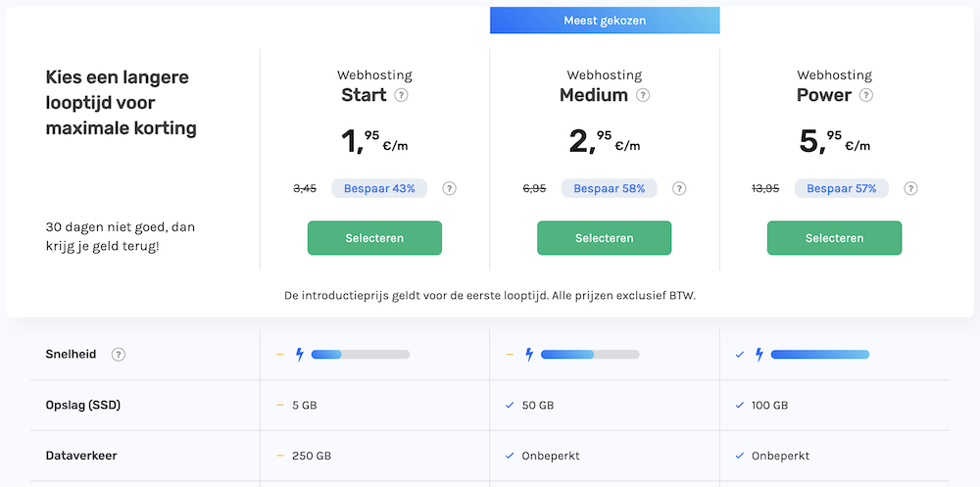Image resolution: width=980 pixels, height=487 pixels.
Task: Click the Bespaar 57% discount badge
Action: 840,188
